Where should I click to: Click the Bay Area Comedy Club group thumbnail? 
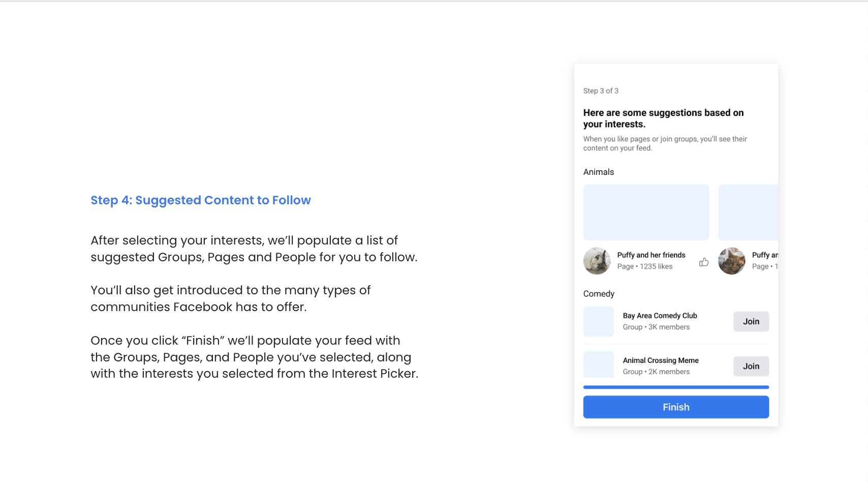click(x=599, y=321)
